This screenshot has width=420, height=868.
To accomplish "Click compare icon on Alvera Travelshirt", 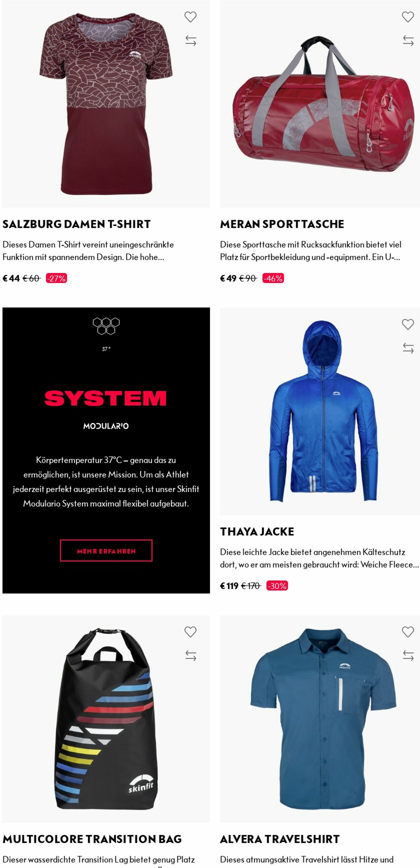I will pos(408,656).
